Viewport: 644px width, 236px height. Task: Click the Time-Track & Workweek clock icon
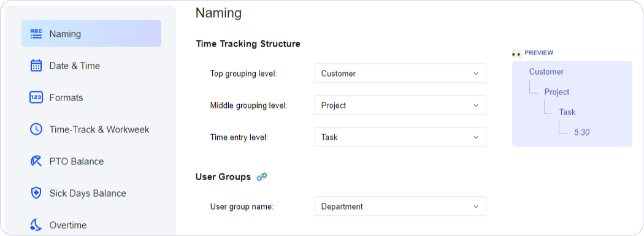[x=36, y=129]
